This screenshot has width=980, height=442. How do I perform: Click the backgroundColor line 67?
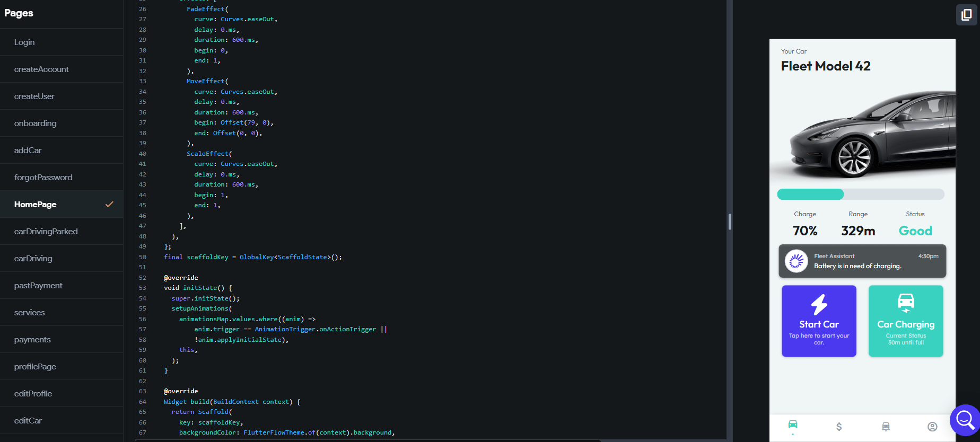(287, 432)
